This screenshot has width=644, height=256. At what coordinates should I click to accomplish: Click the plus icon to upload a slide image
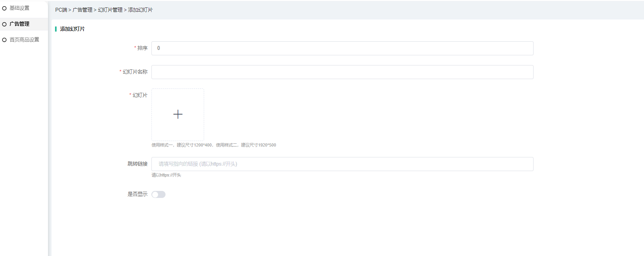[x=178, y=114]
